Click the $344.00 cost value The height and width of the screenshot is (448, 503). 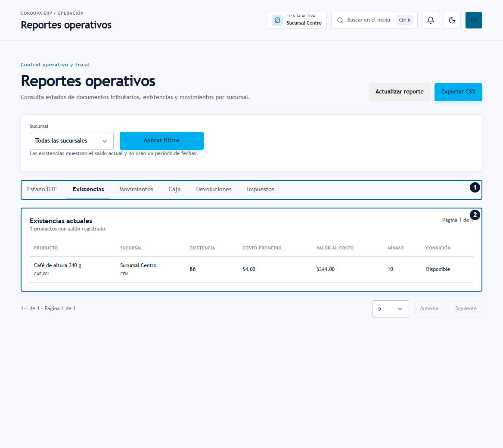coord(325,269)
